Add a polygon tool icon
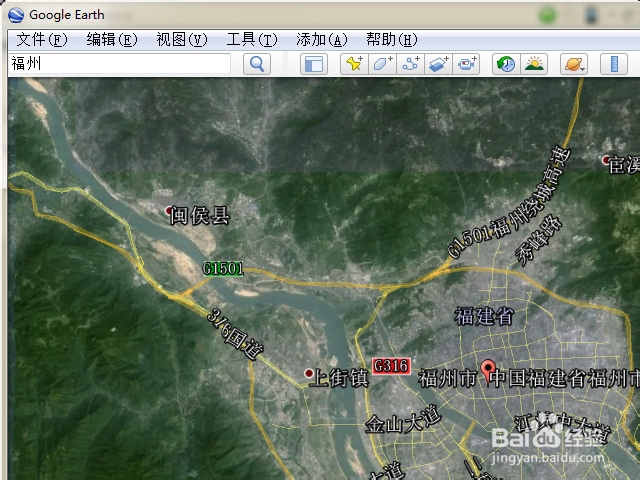640x480 pixels. [x=382, y=64]
